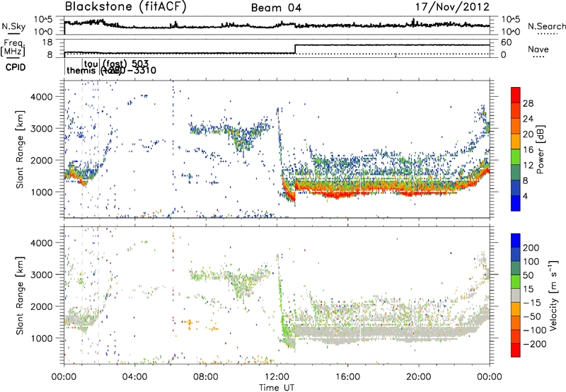Click the '18' frequency axis tick

48,42
